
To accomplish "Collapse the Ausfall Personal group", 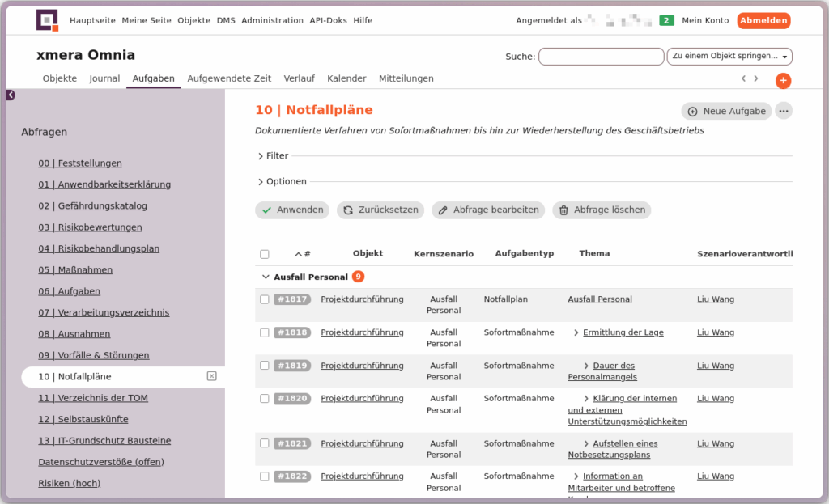I will 266,277.
